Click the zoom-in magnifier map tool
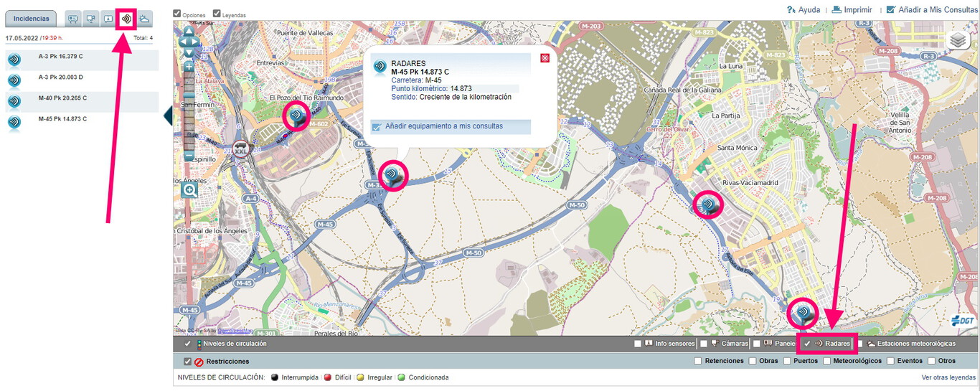The image size is (980, 391). pos(189,190)
